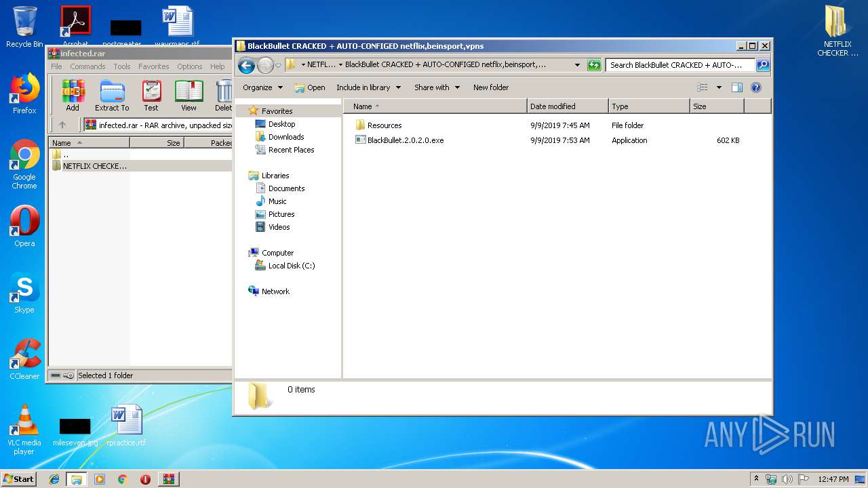This screenshot has height=488, width=868.
Task: Click the View button in WinRAR
Action: coord(189,96)
